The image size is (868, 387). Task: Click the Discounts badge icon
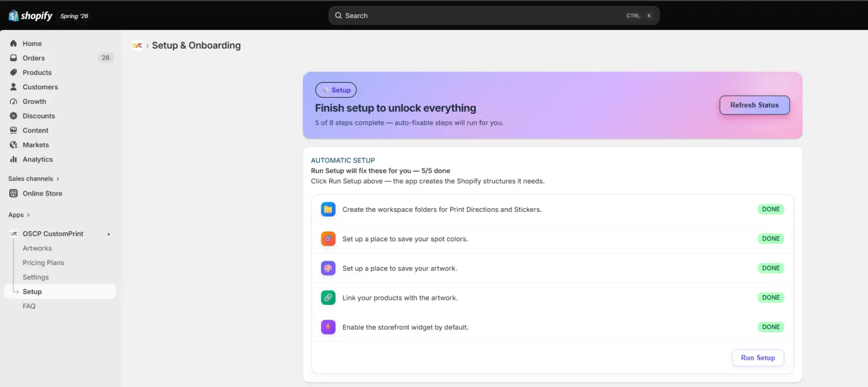[14, 116]
